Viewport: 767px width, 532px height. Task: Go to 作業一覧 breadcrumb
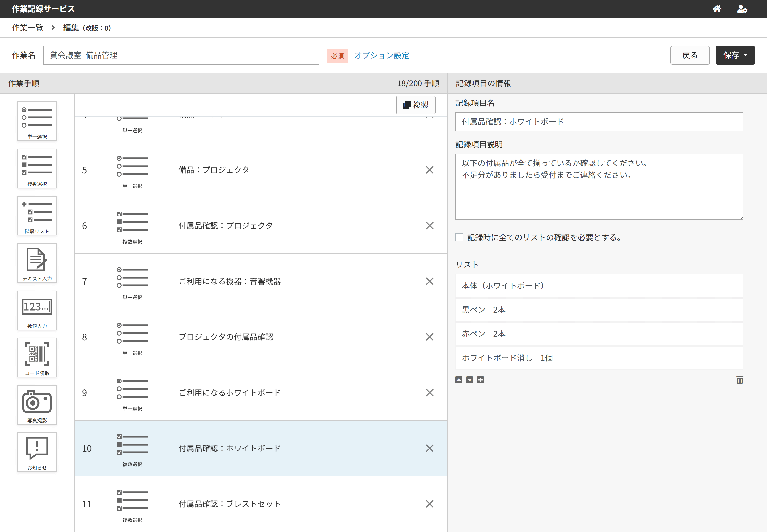coord(28,28)
